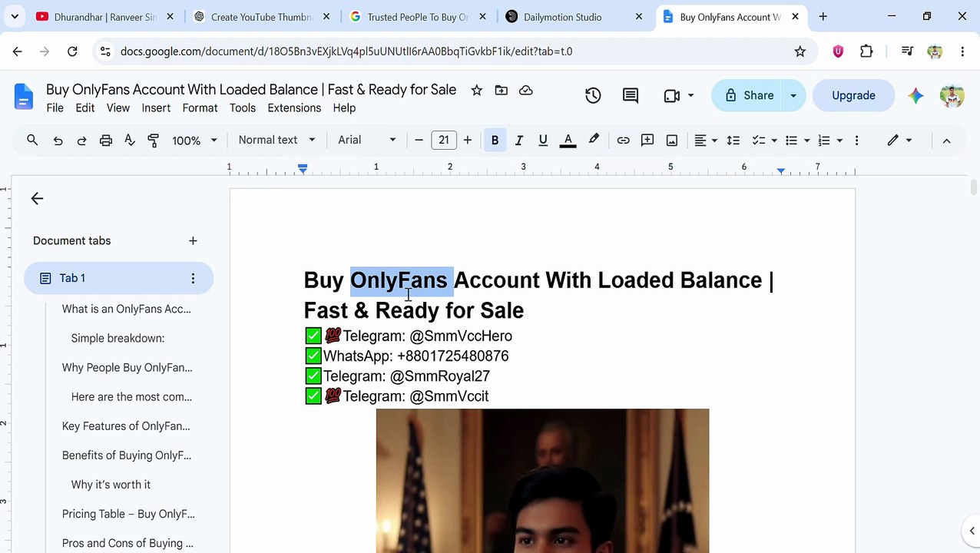This screenshot has height=553, width=980.
Task: Jump to 'Key Features of OnlyFan...' heading
Action: click(x=126, y=426)
